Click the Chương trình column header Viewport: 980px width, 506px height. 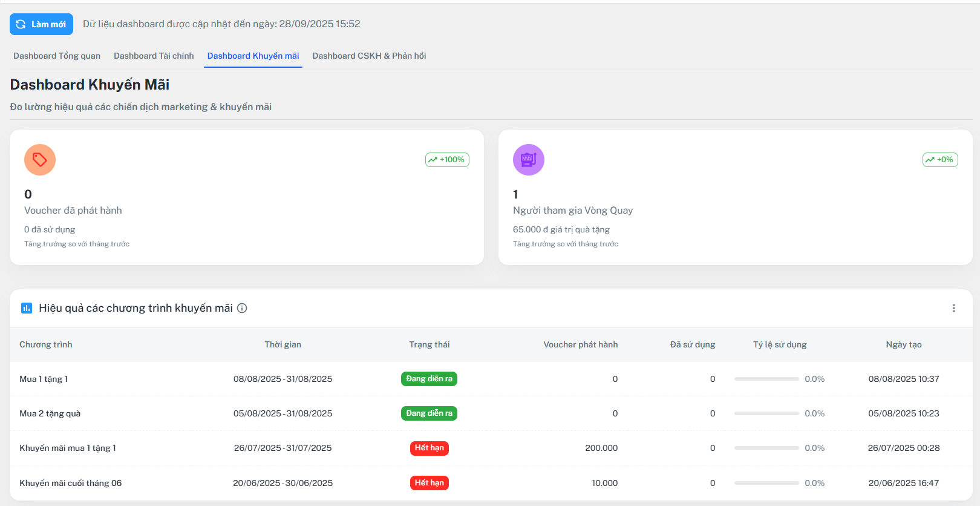(x=46, y=344)
